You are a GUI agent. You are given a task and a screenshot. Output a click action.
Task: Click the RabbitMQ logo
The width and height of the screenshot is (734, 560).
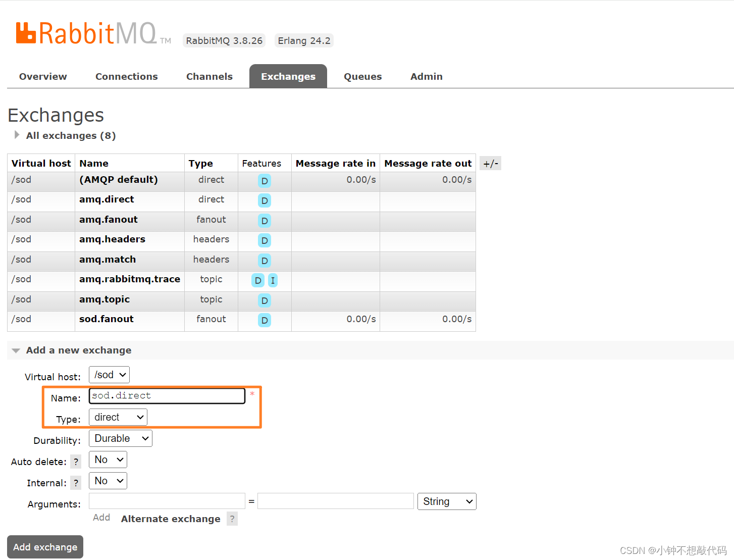point(93,33)
